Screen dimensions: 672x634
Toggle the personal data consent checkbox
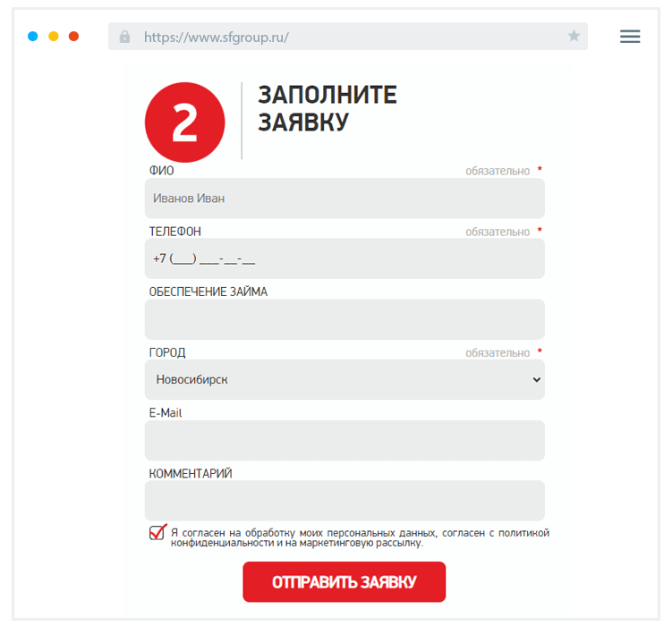click(x=157, y=533)
